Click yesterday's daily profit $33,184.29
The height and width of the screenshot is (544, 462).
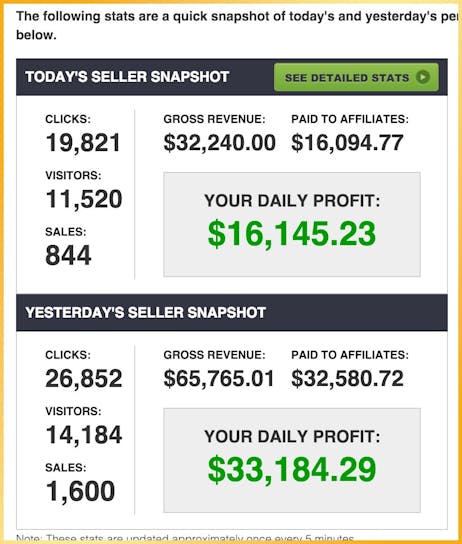pyautogui.click(x=292, y=469)
